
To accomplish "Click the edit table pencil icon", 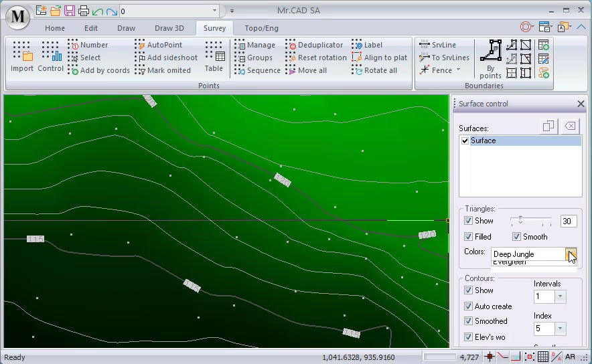I will 543,59.
